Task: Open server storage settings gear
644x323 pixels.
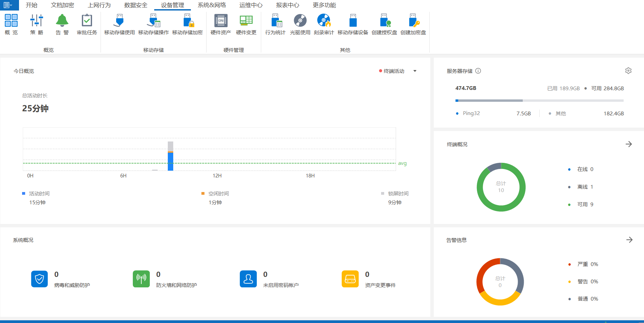Action: (x=628, y=71)
